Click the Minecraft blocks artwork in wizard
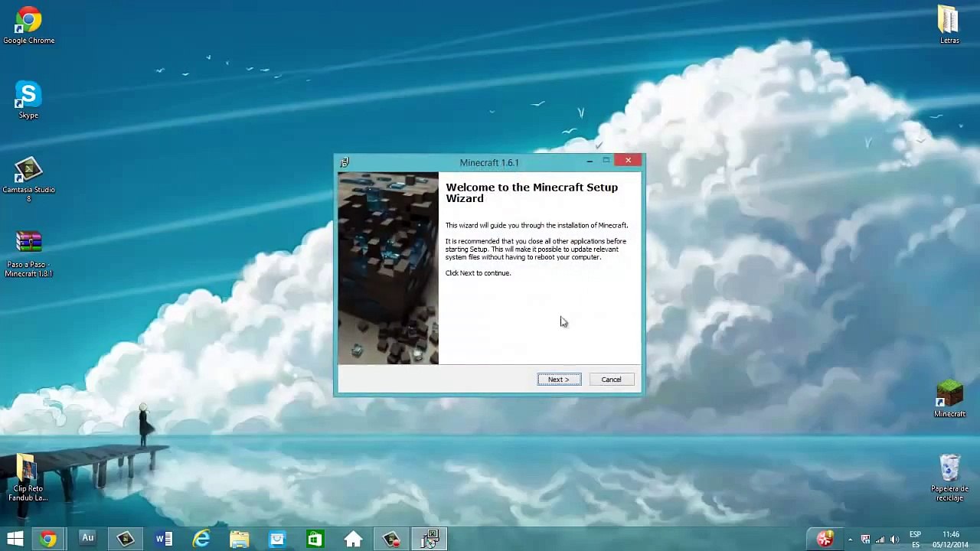The image size is (980, 551). click(x=388, y=268)
